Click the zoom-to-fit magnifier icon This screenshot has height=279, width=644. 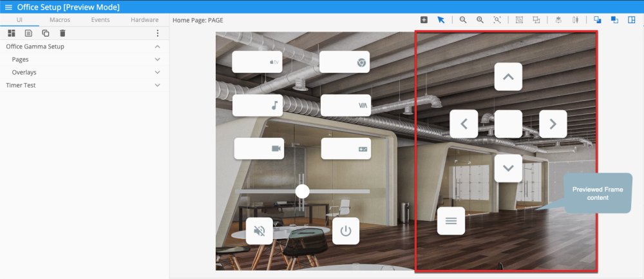[497, 20]
